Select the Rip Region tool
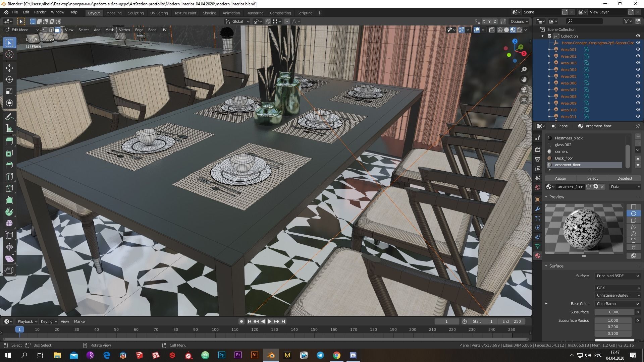Image resolution: width=644 pixels, height=362 pixels. tap(9, 270)
